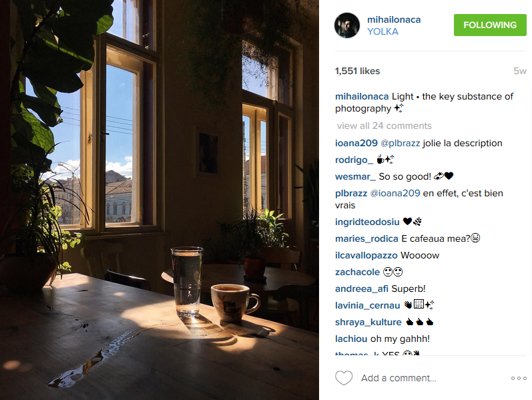Visit commenter ioana209's profile
Image resolution: width=532 pixels, height=400 pixels.
(x=356, y=144)
